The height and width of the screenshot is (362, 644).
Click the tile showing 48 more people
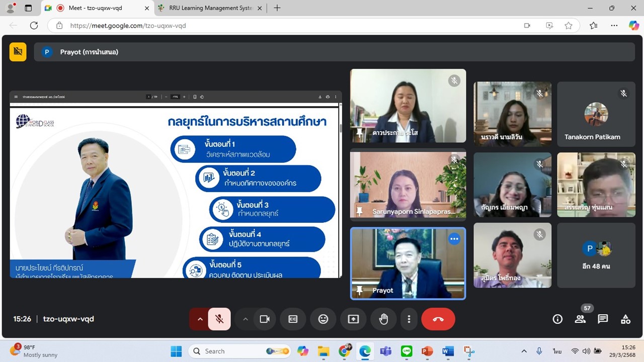tap(596, 255)
